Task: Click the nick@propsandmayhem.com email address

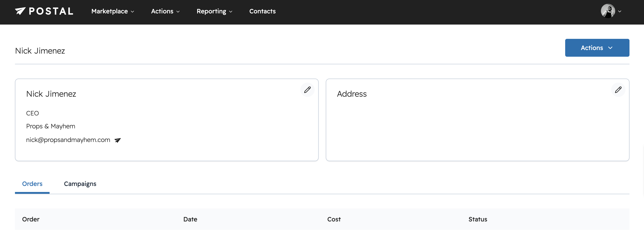Action: (68, 140)
